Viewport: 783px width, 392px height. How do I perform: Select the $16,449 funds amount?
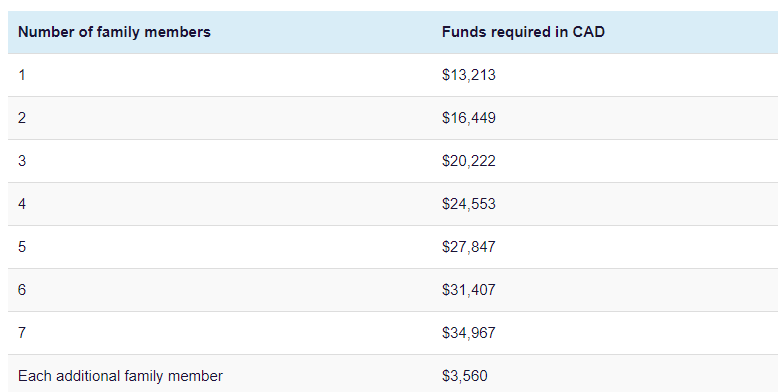[x=469, y=118]
